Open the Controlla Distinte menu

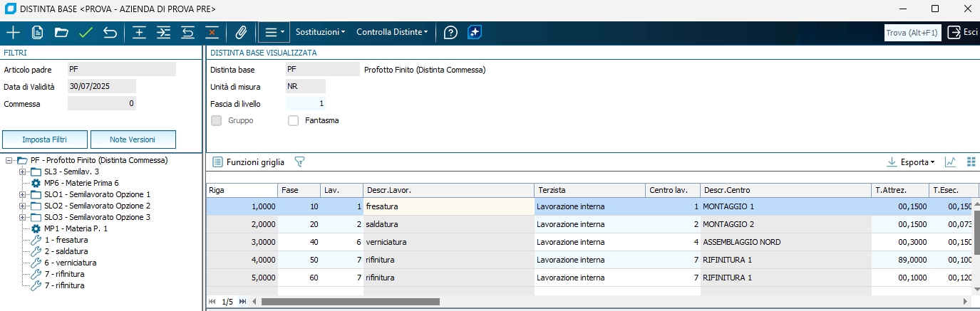[x=392, y=32]
